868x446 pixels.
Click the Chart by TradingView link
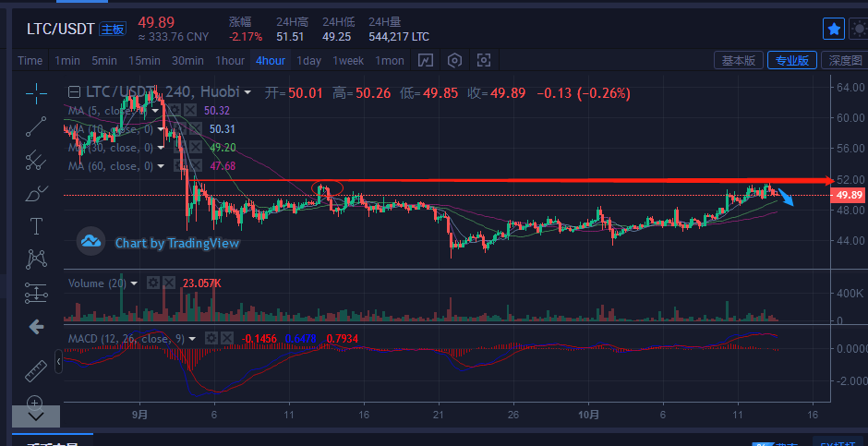pos(177,243)
